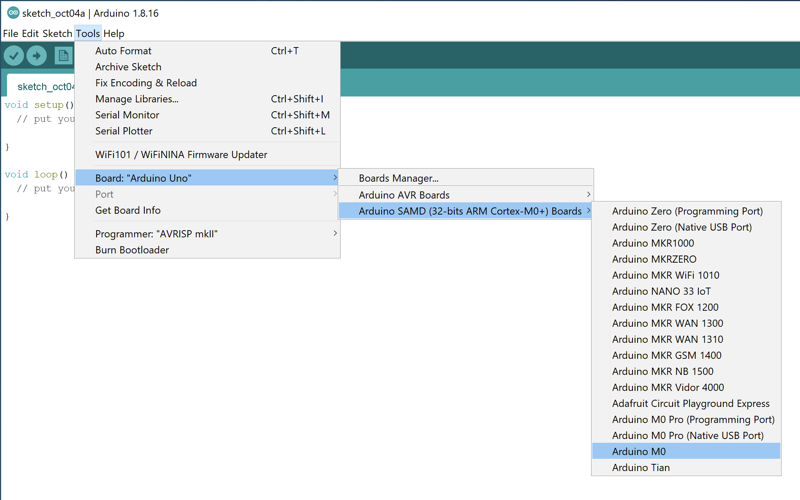
Task: Pick Arduino MKR NB 1500 board
Action: click(686, 371)
